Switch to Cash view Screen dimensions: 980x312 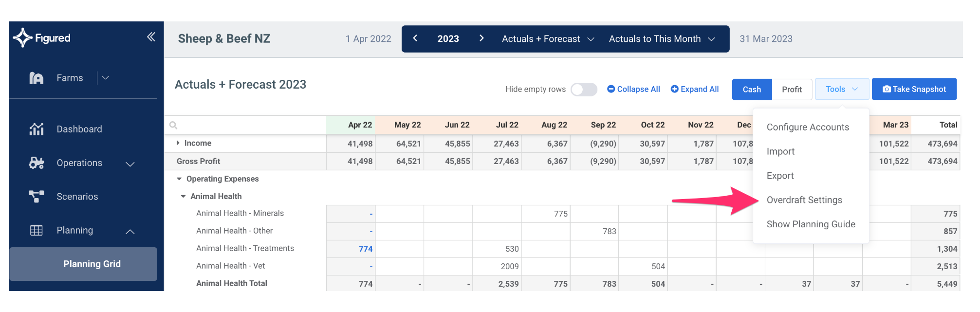(x=751, y=90)
